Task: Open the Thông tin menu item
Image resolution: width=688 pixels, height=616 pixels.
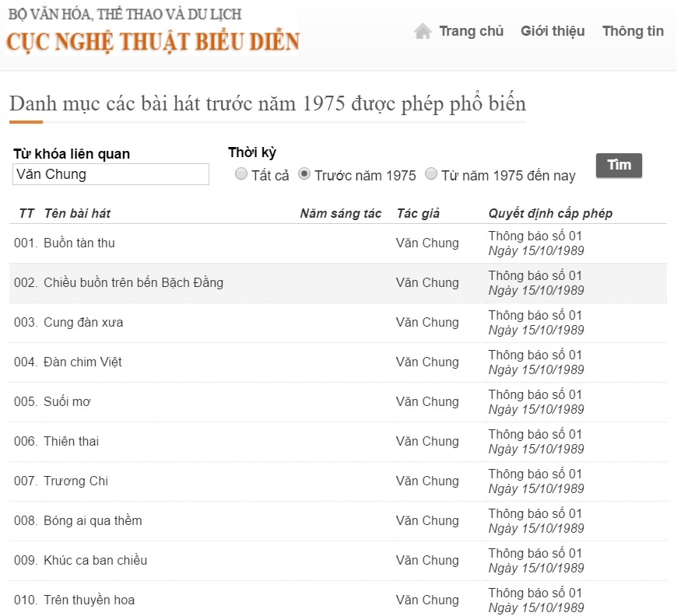Action: click(x=633, y=30)
